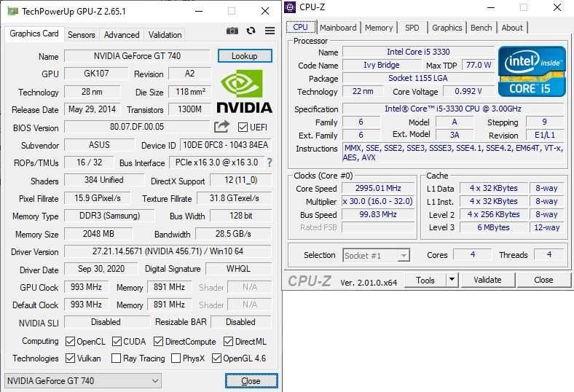Click the Driver Date value Sep 30, 2020
The height and width of the screenshot is (392, 574).
tap(101, 269)
